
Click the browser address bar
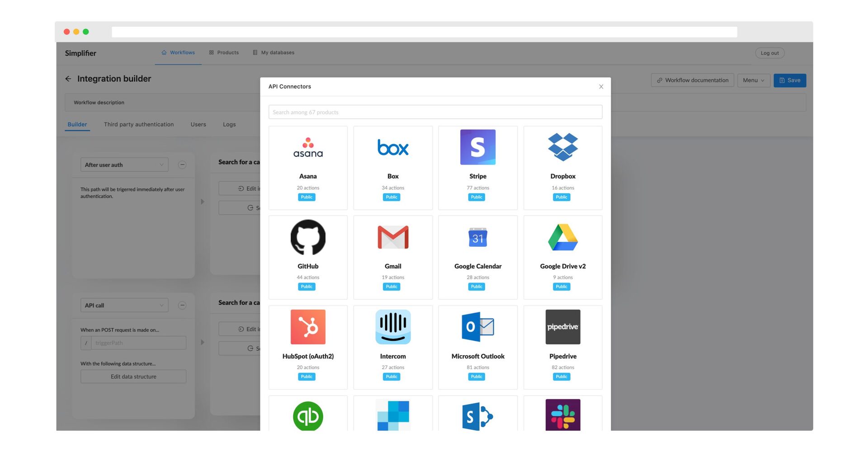[425, 32]
